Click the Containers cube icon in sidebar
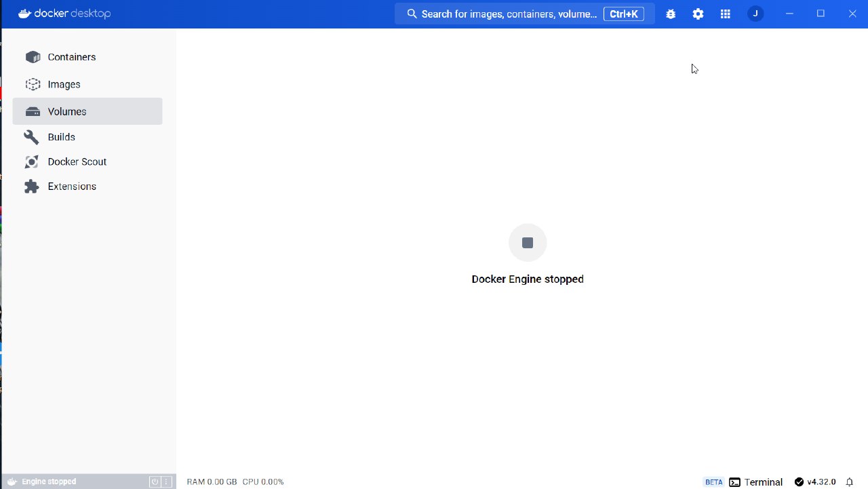The width and height of the screenshot is (868, 489). [x=33, y=57]
